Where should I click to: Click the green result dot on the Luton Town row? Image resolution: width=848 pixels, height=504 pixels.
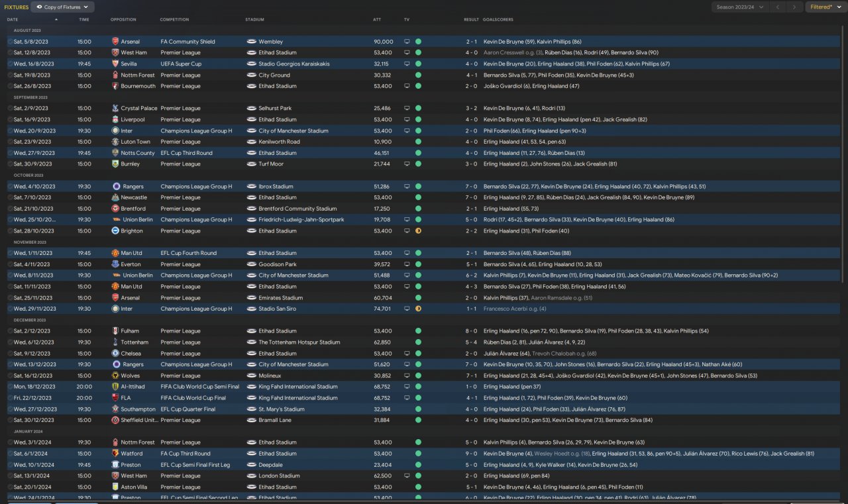[x=418, y=142]
